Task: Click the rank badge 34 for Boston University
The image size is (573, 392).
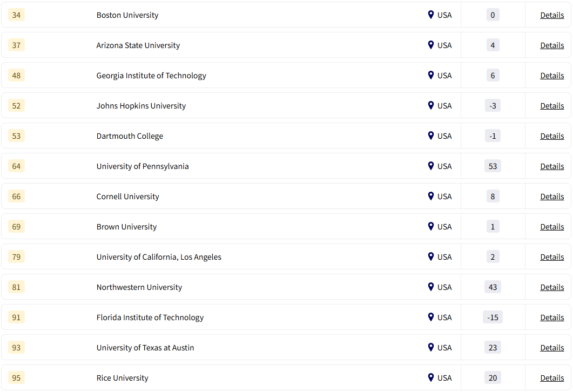Action: (x=16, y=15)
